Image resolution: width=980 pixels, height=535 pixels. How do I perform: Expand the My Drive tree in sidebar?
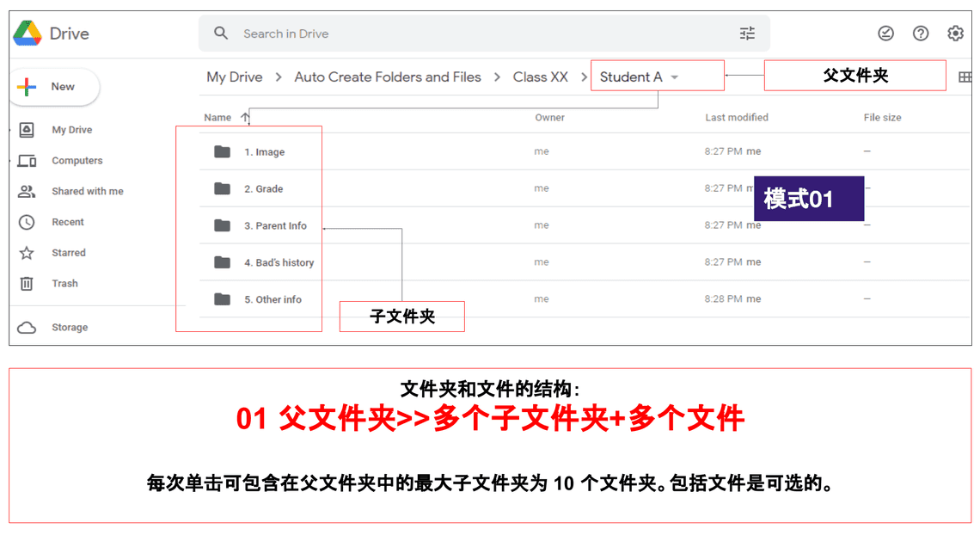11,130
